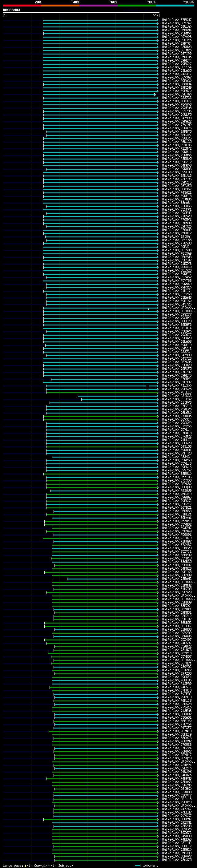
Task: Select UniRef100_Q3EAH2 label
Action: [176, 579]
